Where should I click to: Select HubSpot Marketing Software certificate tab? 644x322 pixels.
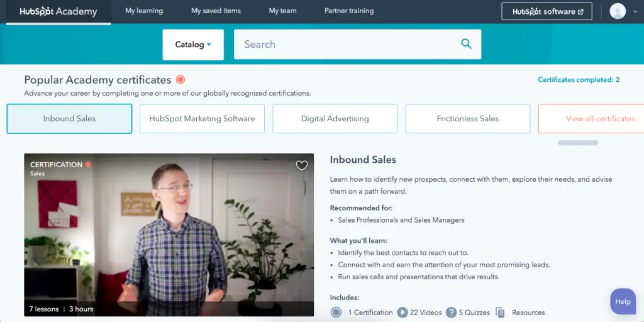tap(202, 119)
